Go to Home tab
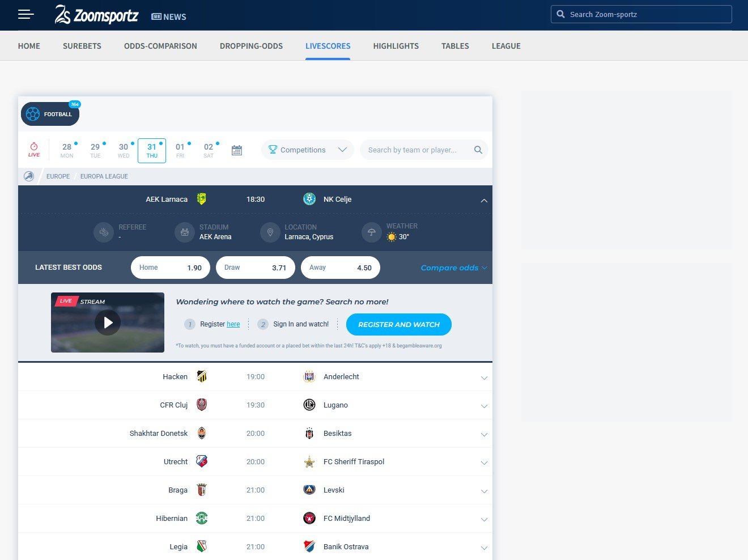 pos(29,46)
